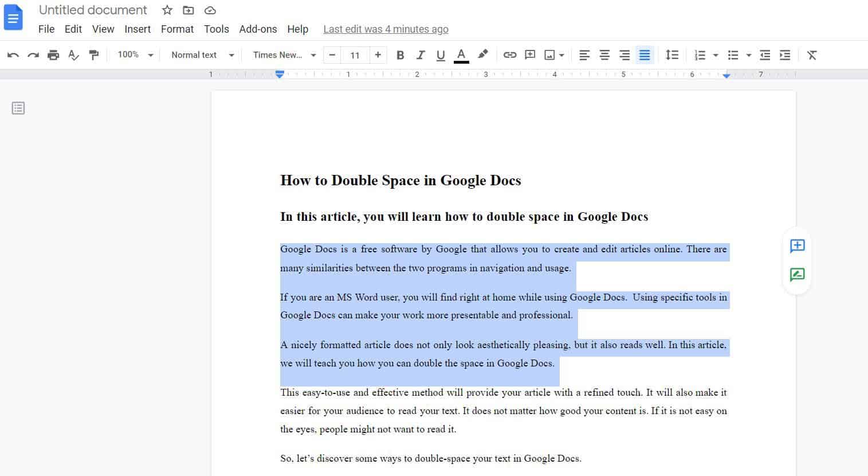Open line spacing options
This screenshot has width=868, height=476.
(x=672, y=55)
